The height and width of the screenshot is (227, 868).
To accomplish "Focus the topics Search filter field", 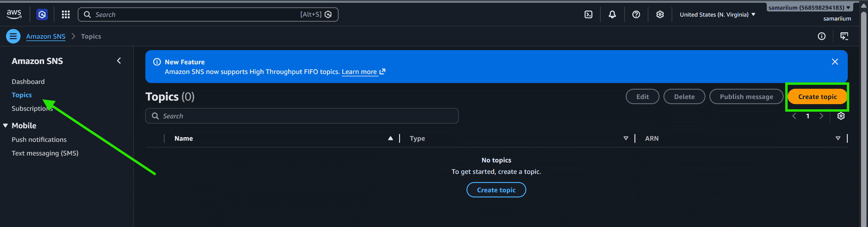I will pyautogui.click(x=302, y=116).
